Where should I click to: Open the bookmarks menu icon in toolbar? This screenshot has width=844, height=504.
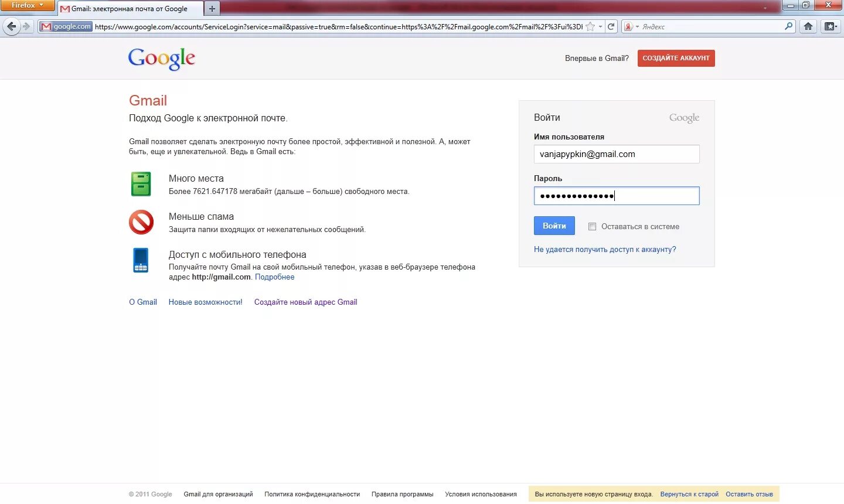[x=830, y=26]
